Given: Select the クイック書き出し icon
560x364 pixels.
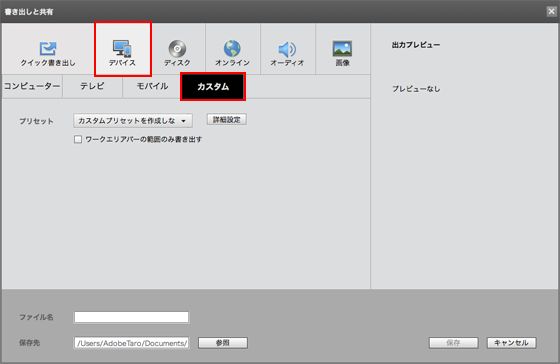Looking at the screenshot, I should (x=48, y=49).
